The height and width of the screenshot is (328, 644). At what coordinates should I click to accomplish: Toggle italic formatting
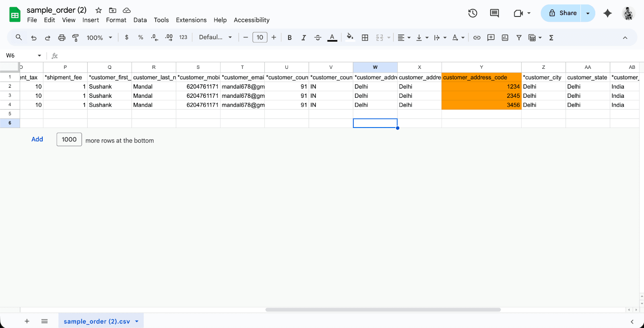303,38
